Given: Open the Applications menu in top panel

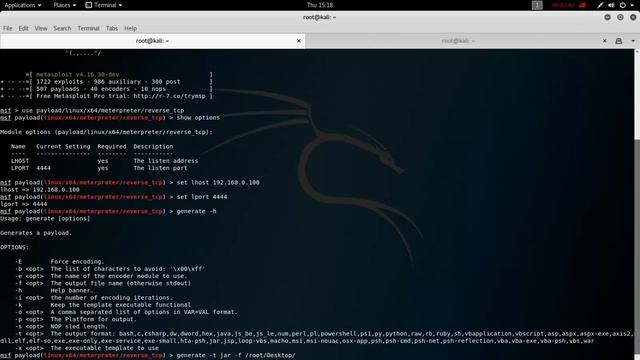Looking at the screenshot, I should pos(23,5).
